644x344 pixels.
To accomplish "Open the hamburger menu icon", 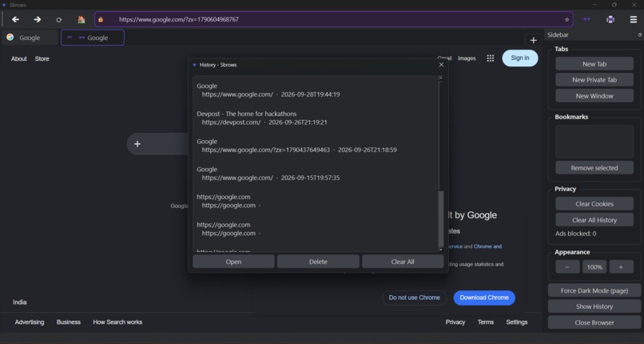I will pyautogui.click(x=634, y=19).
